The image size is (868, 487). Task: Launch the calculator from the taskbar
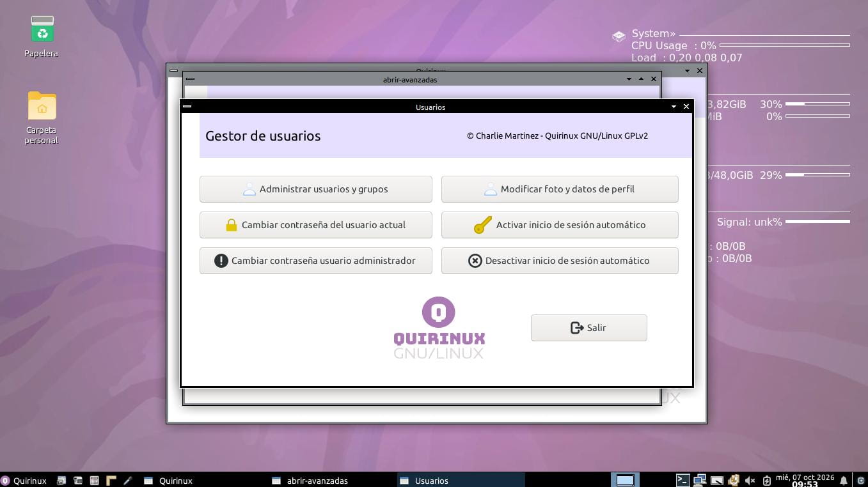click(x=94, y=481)
